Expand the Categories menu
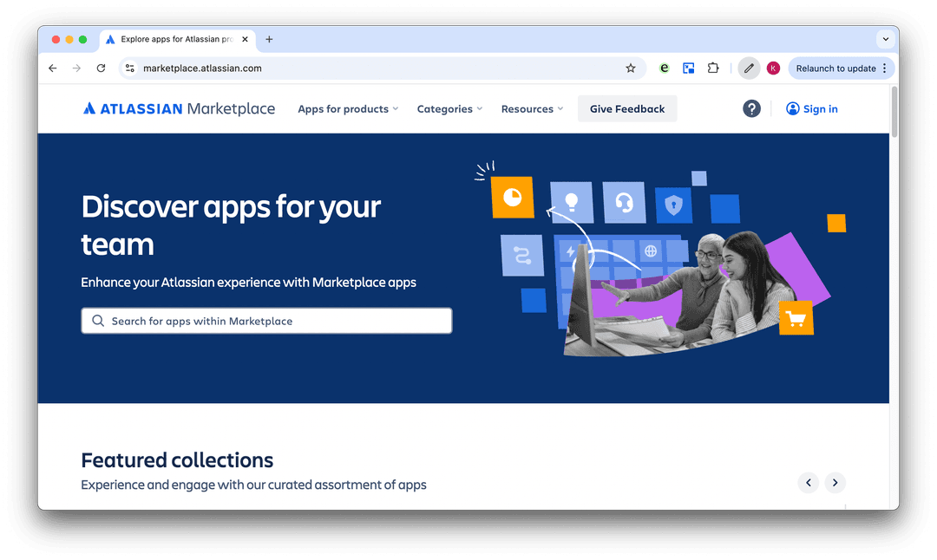This screenshot has width=937, height=560. [449, 108]
